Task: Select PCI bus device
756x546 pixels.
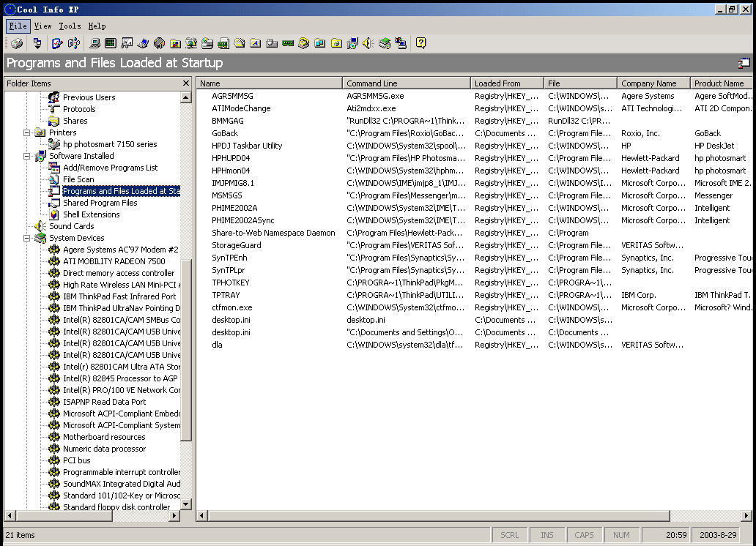Action: 77,460
